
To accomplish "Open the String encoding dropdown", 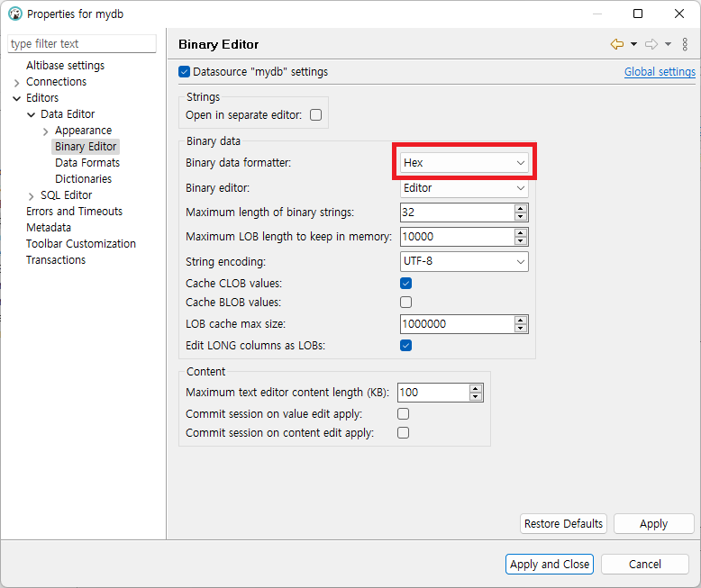I will 464,262.
